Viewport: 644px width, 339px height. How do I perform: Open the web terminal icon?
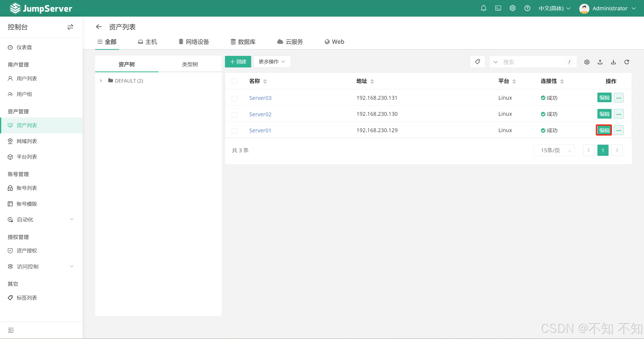(x=498, y=8)
